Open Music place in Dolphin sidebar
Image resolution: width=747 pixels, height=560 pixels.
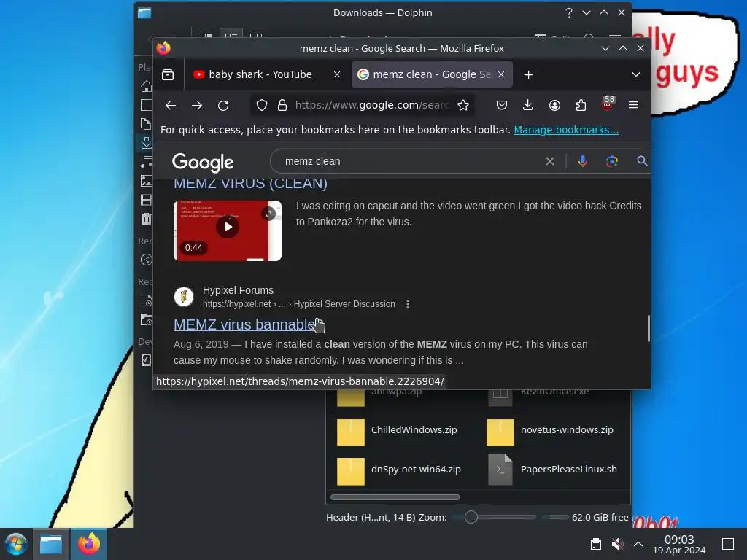(x=146, y=162)
